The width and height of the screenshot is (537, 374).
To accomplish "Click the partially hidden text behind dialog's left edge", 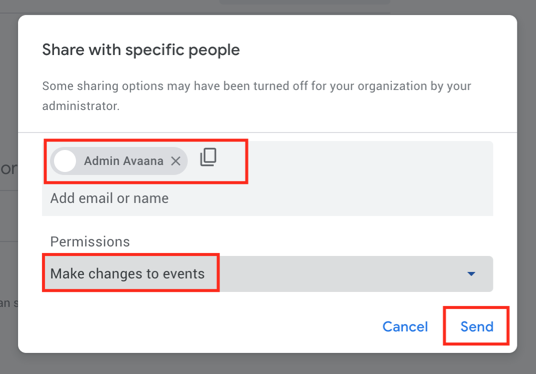I will pos(9,169).
